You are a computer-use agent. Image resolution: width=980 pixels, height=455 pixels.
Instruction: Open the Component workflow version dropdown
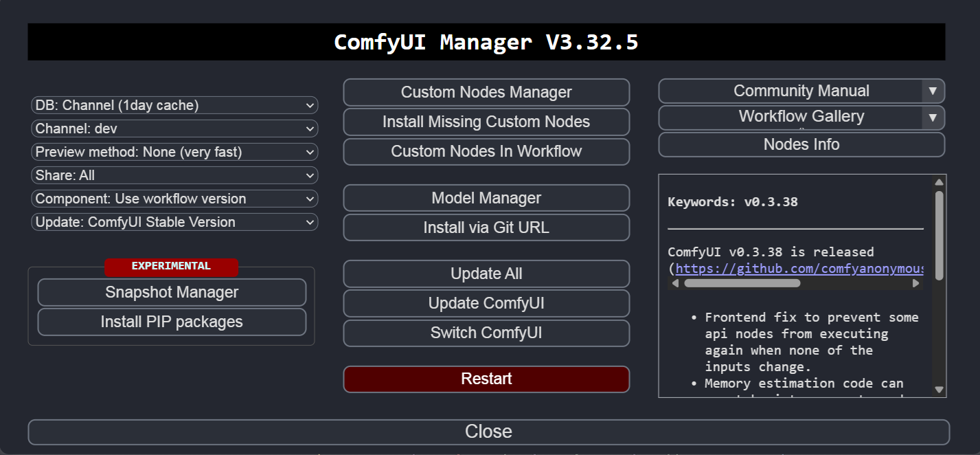174,199
